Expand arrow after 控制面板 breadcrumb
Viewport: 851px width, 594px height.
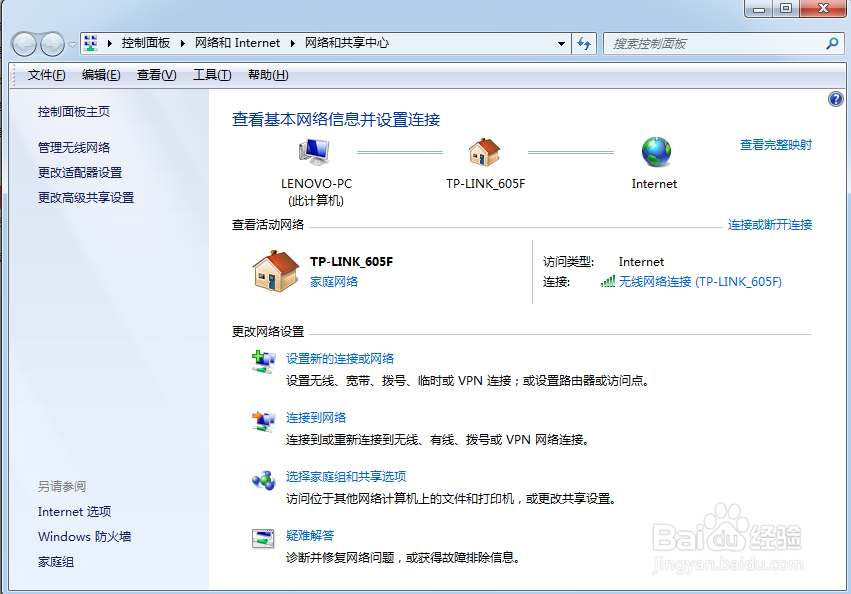point(182,43)
